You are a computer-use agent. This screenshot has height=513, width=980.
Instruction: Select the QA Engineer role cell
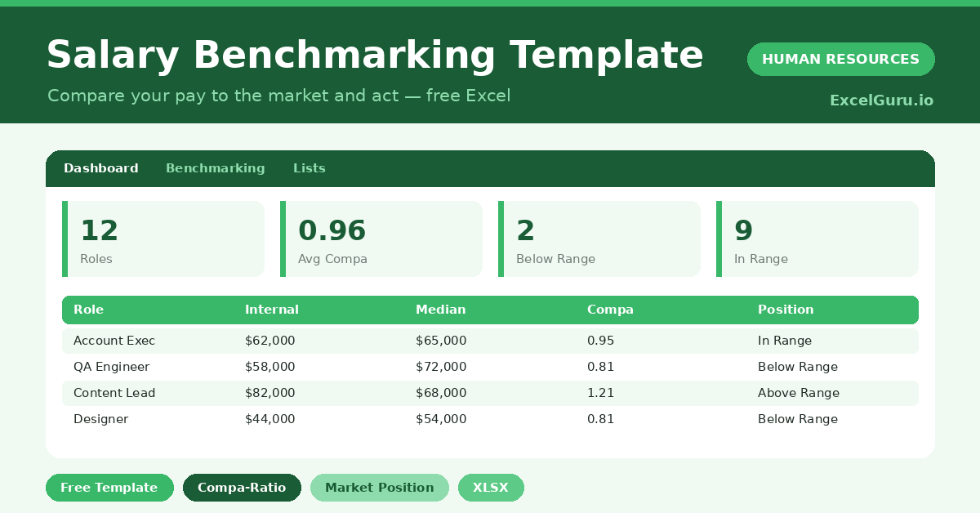112,367
